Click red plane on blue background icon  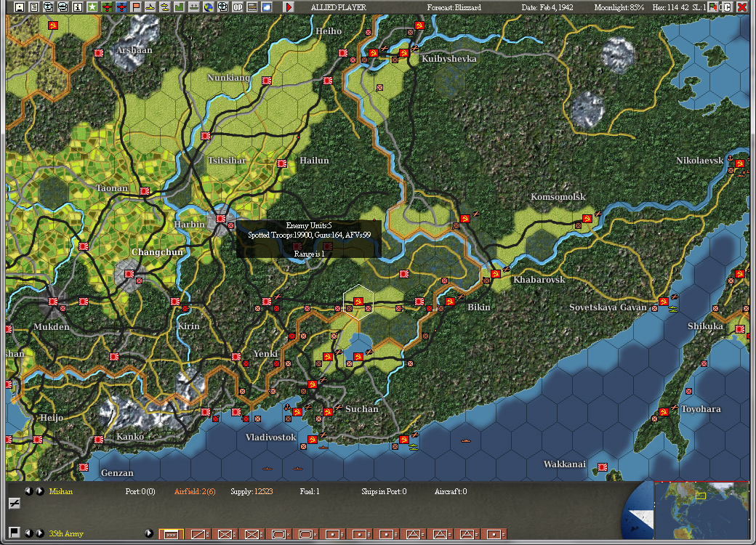coord(121,7)
